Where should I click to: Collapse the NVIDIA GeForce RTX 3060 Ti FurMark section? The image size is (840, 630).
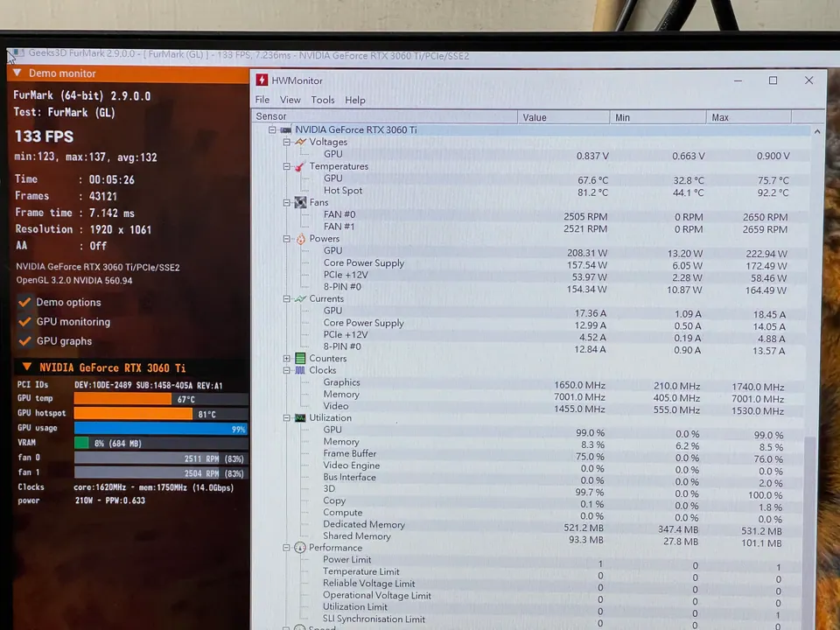click(27, 367)
